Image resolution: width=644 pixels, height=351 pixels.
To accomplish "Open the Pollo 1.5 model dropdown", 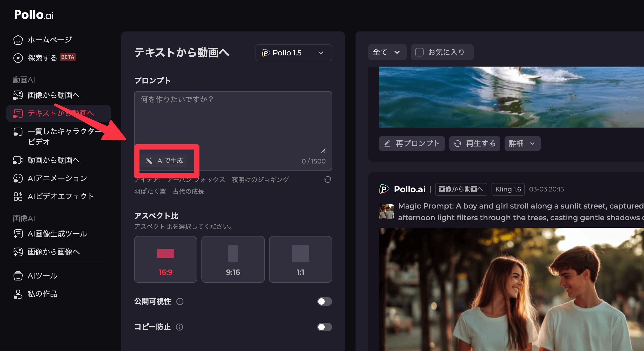I will coord(294,53).
